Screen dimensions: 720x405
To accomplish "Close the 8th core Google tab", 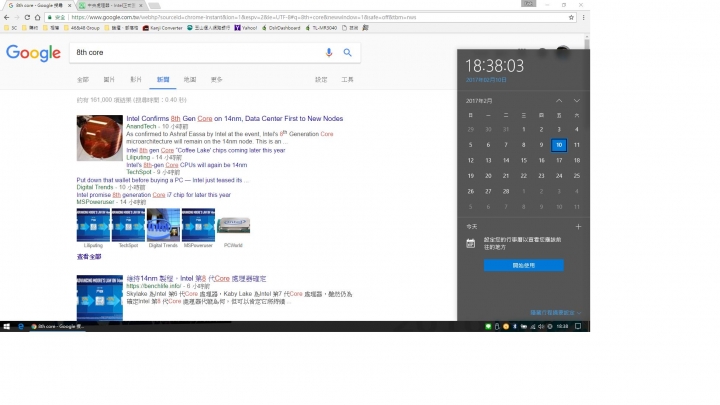I will (x=69, y=6).
